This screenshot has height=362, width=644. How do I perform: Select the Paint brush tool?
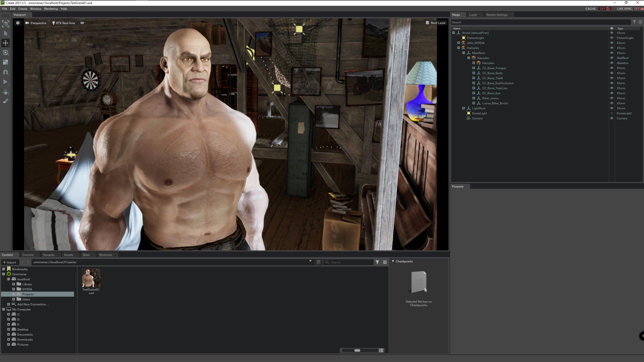[5, 101]
